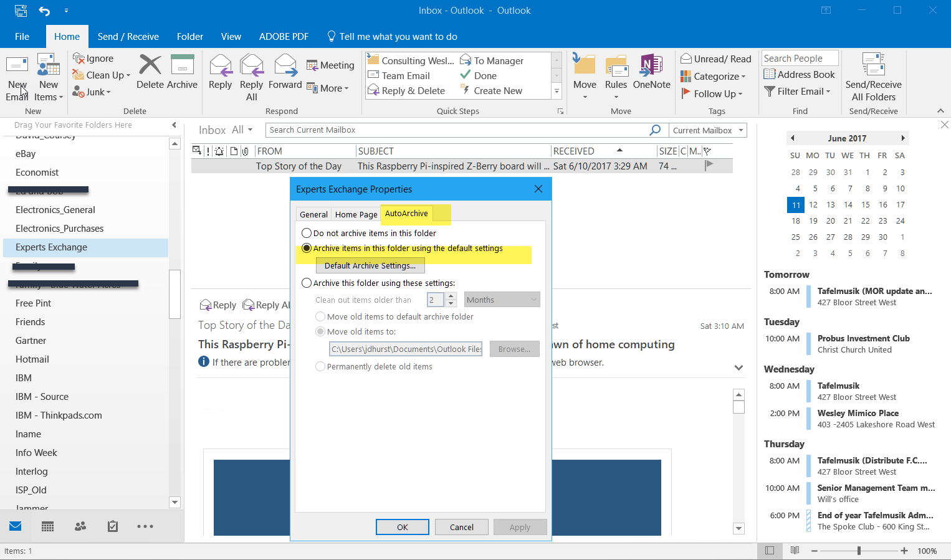This screenshot has height=560, width=951.
Task: Open the Mail view in navigation bar
Action: point(16,526)
